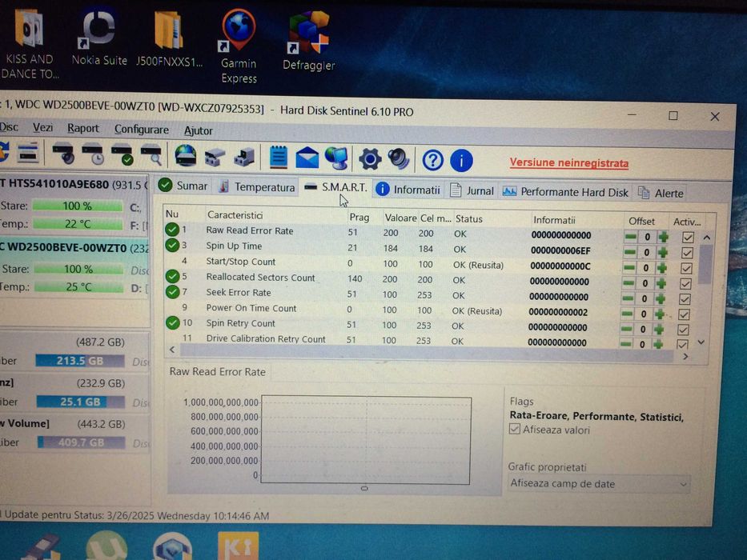
Task: Click the disk with green checkmark icon
Action: pos(122,154)
